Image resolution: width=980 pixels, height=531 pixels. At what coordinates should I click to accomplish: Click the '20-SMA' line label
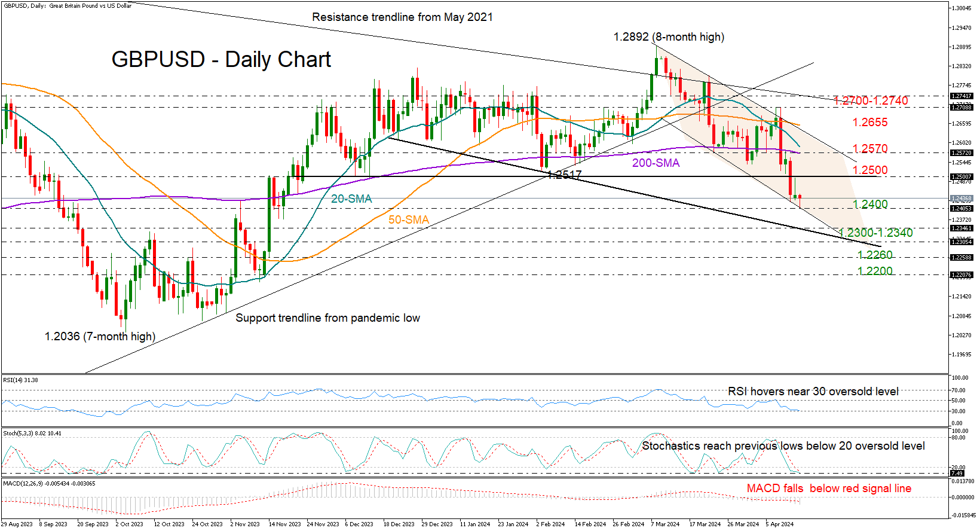[x=351, y=199]
